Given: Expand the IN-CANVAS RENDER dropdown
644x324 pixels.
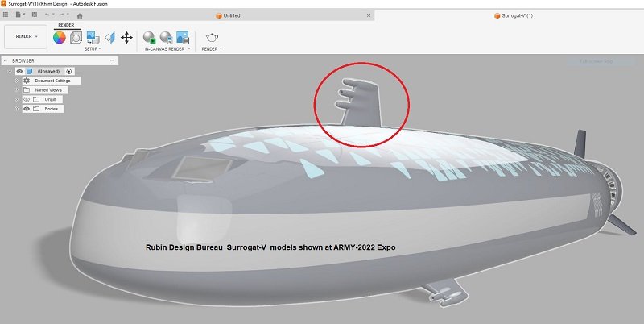Looking at the screenshot, I should tap(167, 48).
